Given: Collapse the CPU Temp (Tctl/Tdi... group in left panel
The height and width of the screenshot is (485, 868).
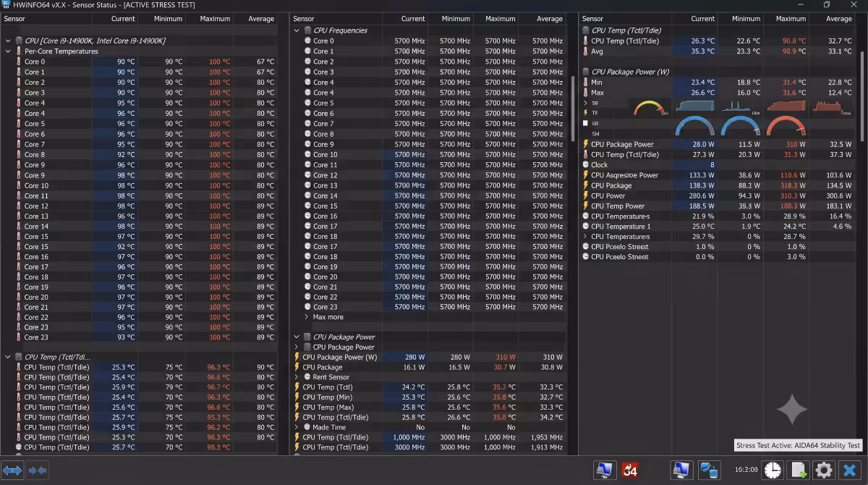Looking at the screenshot, I should (8, 357).
